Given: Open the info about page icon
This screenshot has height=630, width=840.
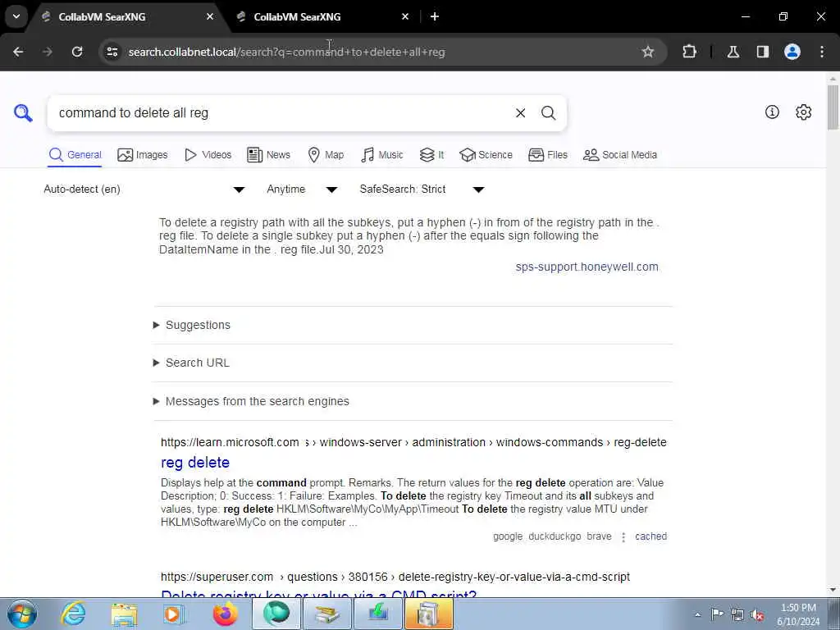Looking at the screenshot, I should (772, 112).
